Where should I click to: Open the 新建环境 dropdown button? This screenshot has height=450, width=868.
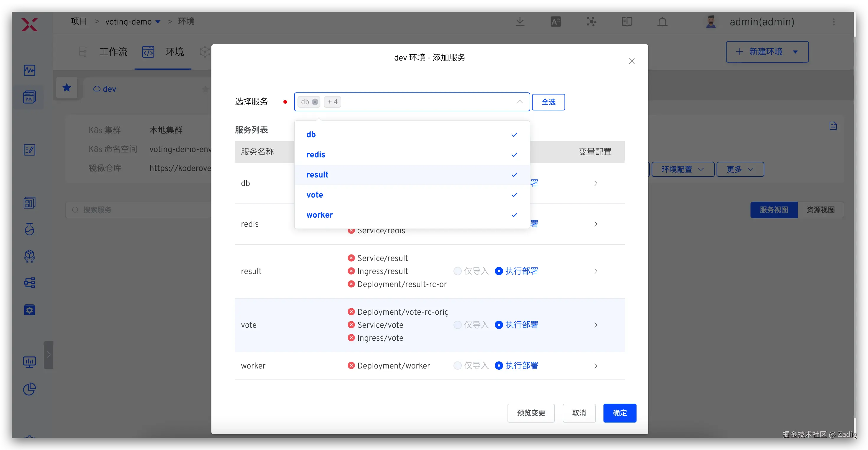click(x=767, y=52)
